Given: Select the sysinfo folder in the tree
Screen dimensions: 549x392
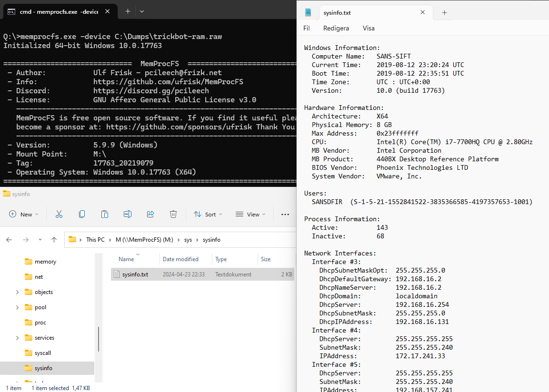Looking at the screenshot, I should 47,368.
